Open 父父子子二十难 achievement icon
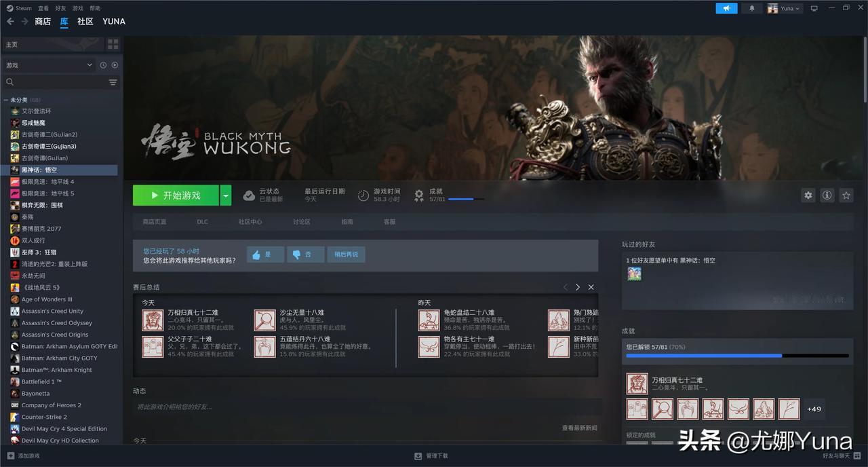Screen dimensions: 868x467 (x=153, y=347)
